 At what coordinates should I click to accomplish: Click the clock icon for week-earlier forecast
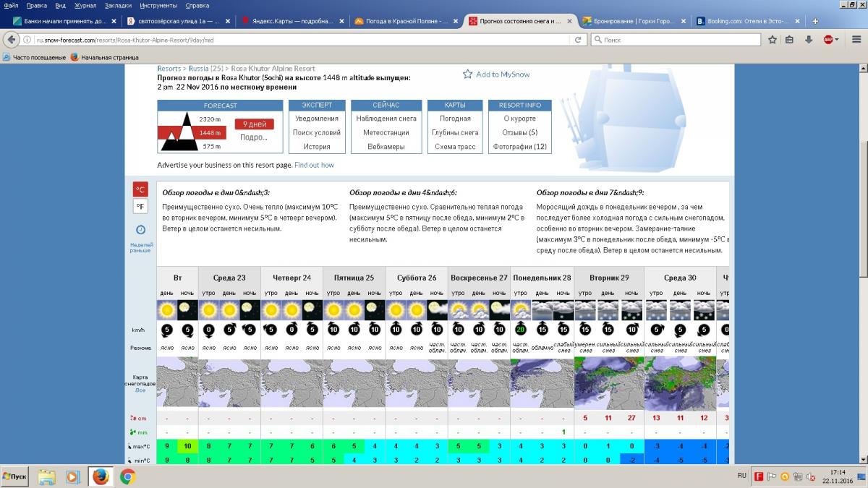(x=140, y=230)
